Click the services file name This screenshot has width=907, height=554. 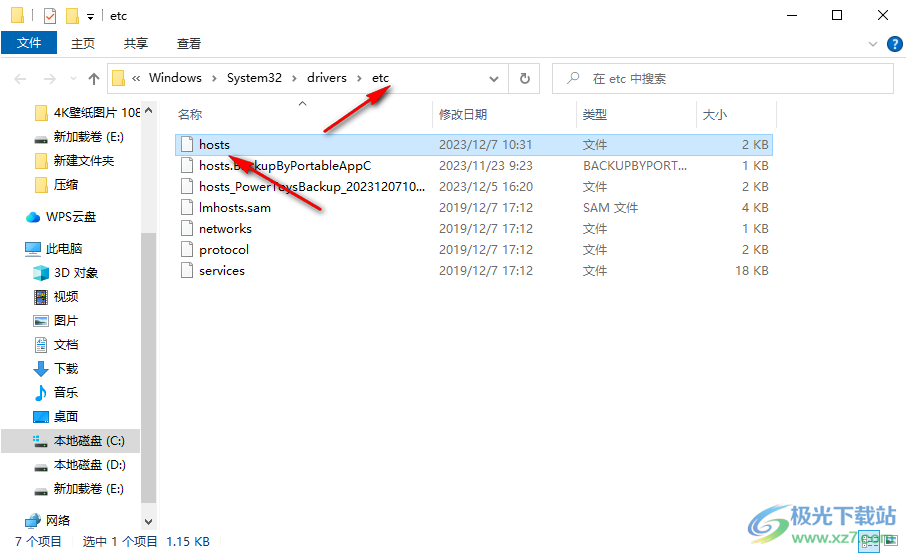coord(222,271)
